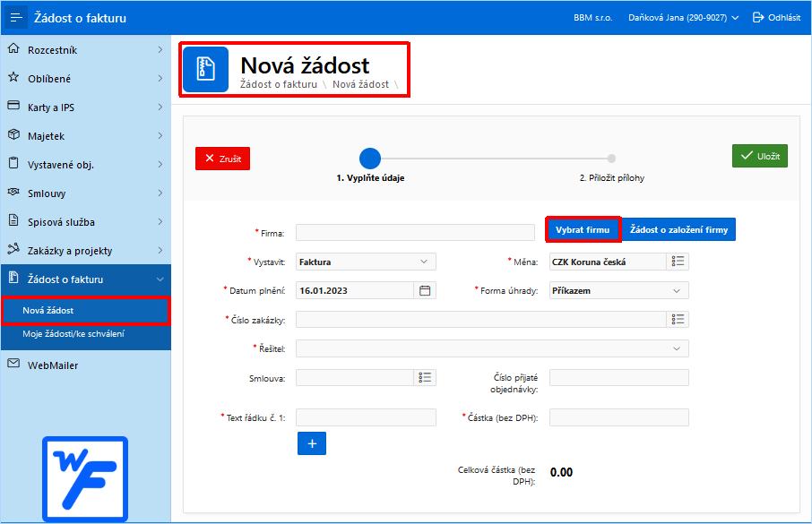Click the Měna CZK Koruna česká field
The height and width of the screenshot is (524, 812).
coord(608,262)
